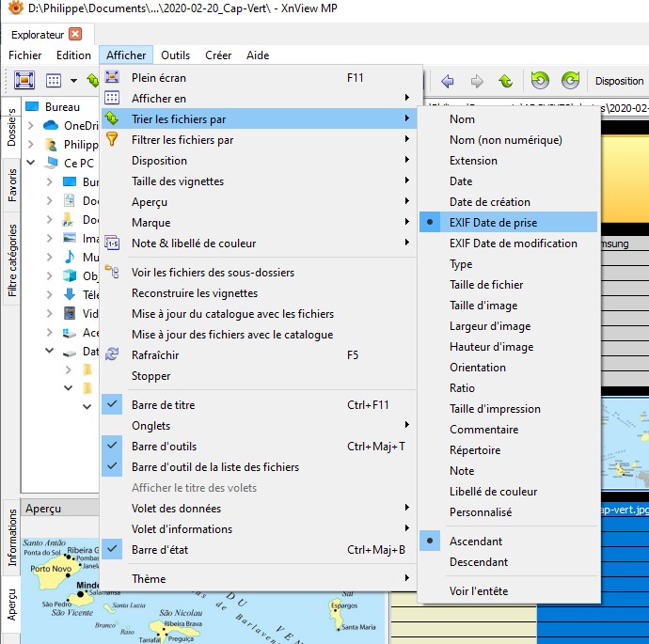Screen dimensions: 649x644
Task: Open the Outils menu
Action: pyautogui.click(x=175, y=55)
